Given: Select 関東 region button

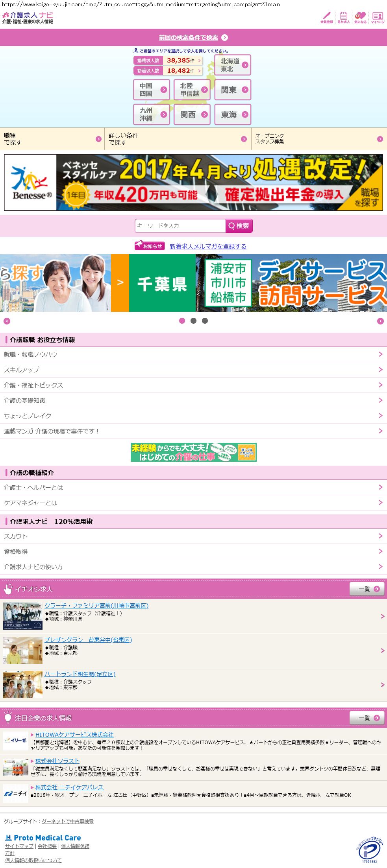Looking at the screenshot, I should [233, 90].
